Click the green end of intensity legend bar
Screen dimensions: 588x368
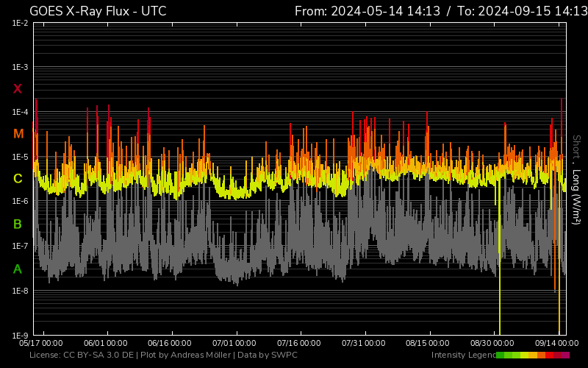pyautogui.click(x=501, y=355)
